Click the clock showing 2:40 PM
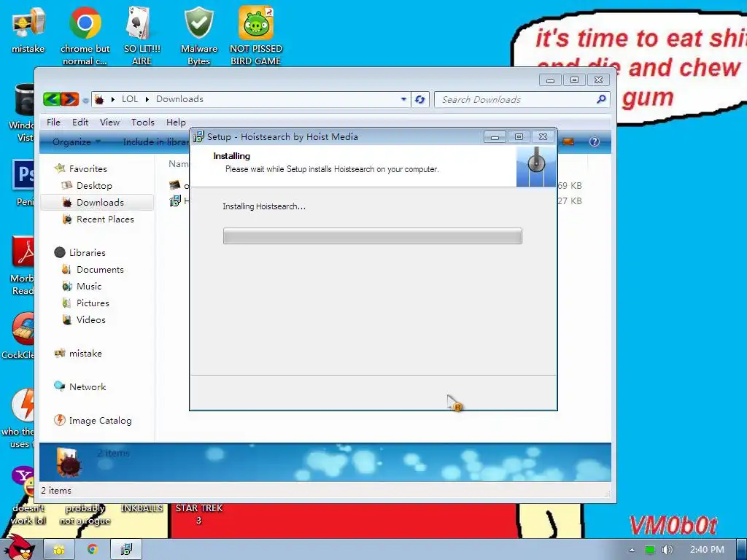747x560 pixels. [x=707, y=550]
